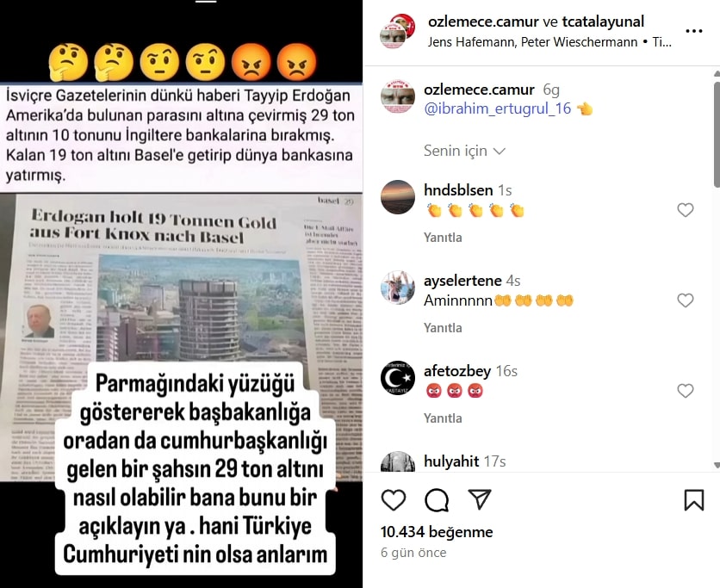Open ozlemece.camur profile from header

point(483,22)
